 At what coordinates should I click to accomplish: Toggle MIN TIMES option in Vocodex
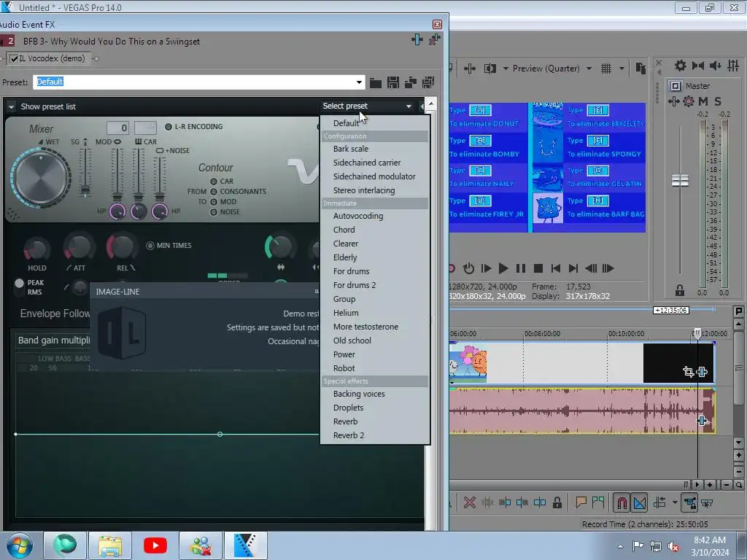150,246
